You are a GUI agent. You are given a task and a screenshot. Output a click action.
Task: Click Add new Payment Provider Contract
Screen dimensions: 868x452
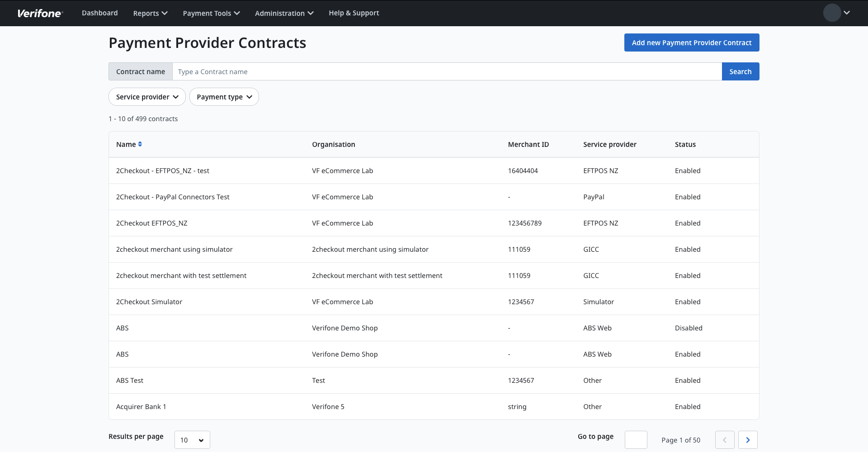pyautogui.click(x=692, y=42)
